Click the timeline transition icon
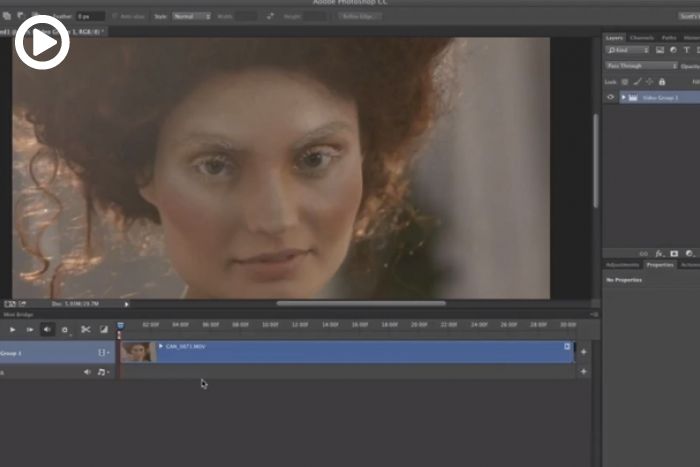The height and width of the screenshot is (467, 700). tap(104, 329)
